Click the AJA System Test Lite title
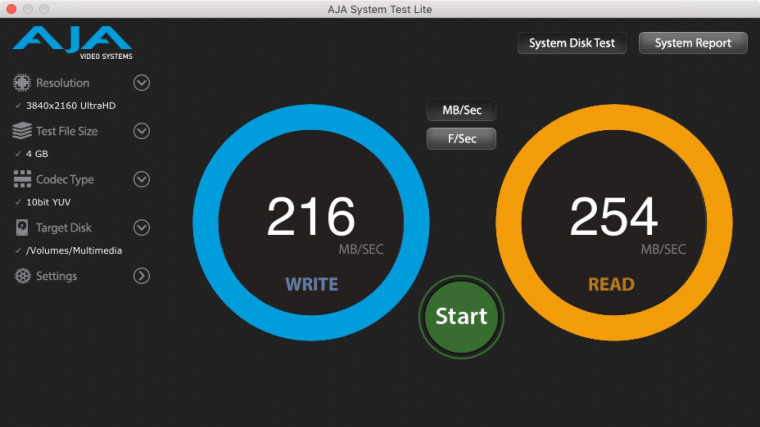This screenshot has width=760, height=427. tap(380, 9)
